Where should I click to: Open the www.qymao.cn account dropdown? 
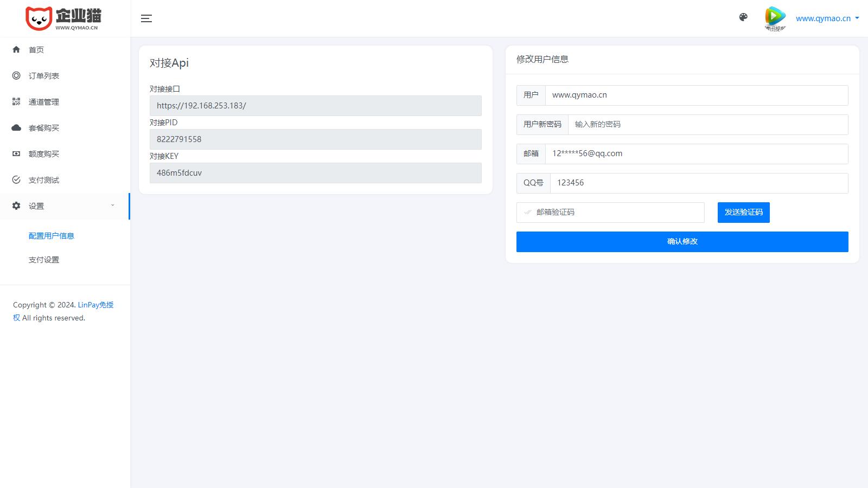pyautogui.click(x=827, y=18)
